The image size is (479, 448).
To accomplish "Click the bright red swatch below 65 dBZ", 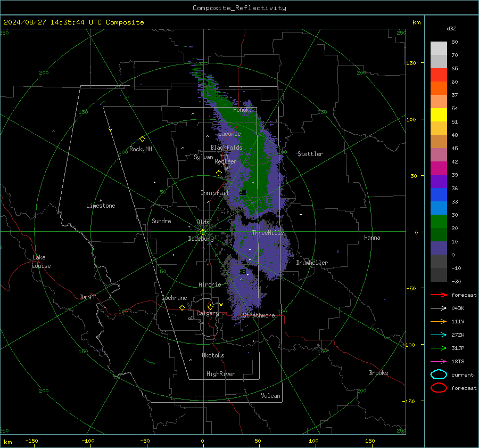I will [x=439, y=75].
